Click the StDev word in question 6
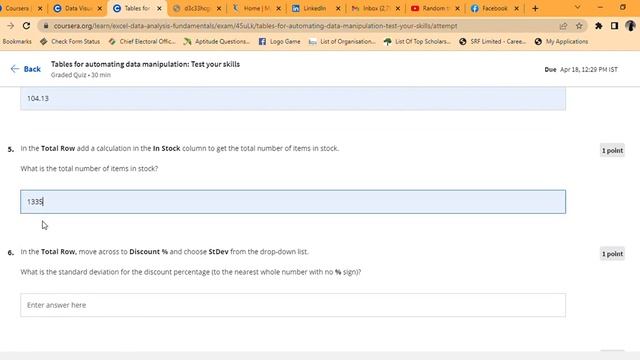The height and width of the screenshot is (360, 640). pos(218,252)
